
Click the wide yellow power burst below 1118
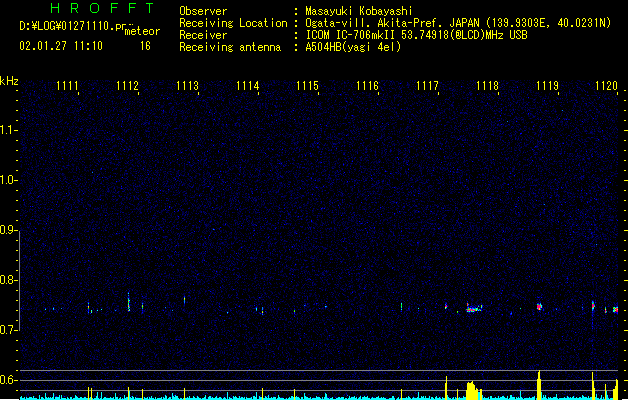point(473,390)
